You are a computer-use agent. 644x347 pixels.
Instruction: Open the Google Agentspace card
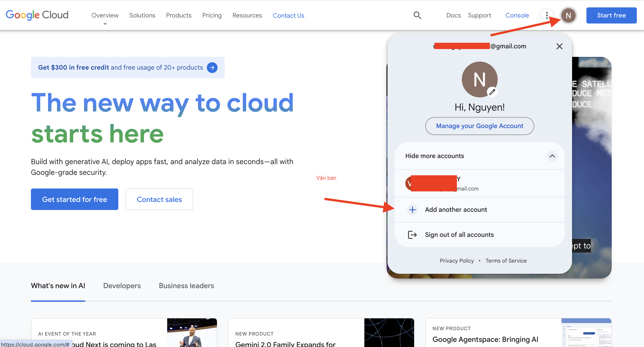coord(519,333)
